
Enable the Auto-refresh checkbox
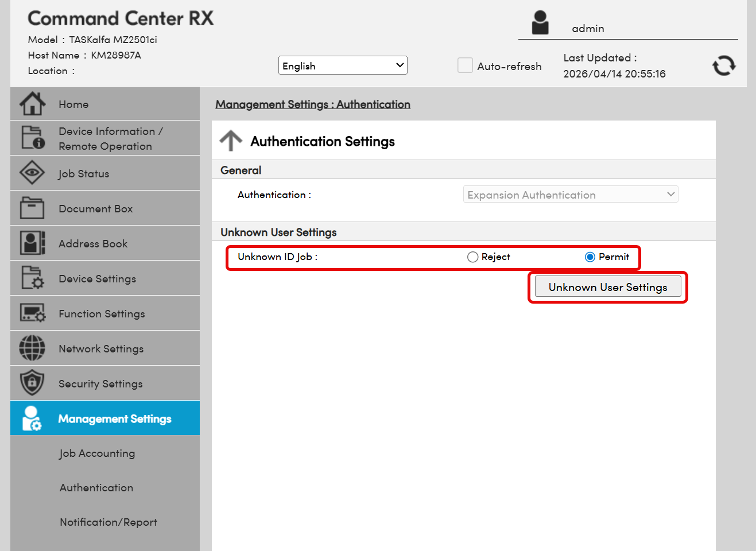tap(465, 65)
